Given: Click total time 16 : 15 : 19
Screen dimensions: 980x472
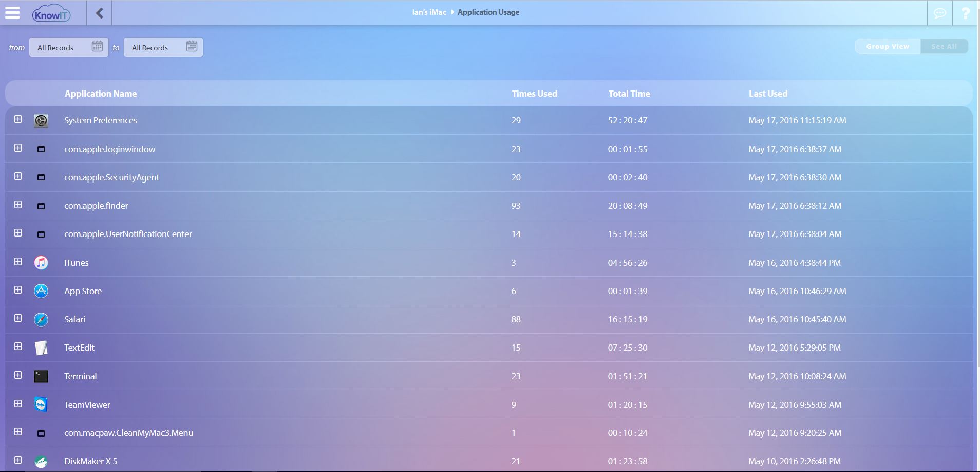Looking at the screenshot, I should [x=628, y=319].
